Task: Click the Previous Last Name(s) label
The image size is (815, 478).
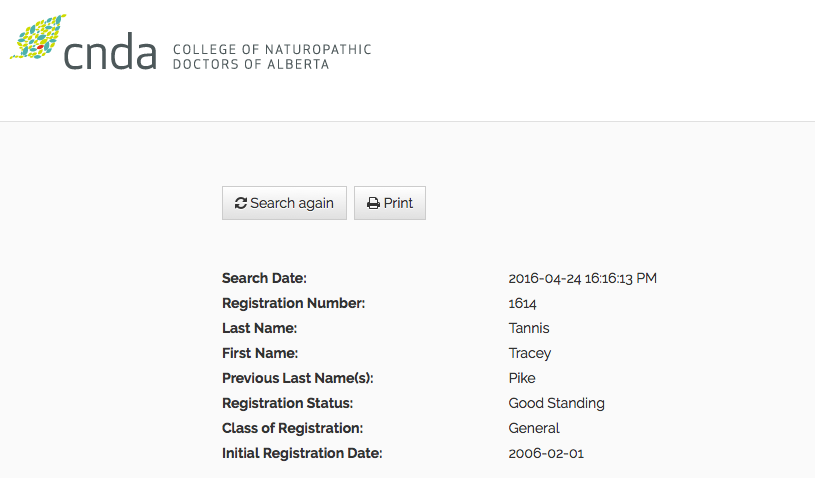Action: pyautogui.click(x=298, y=378)
